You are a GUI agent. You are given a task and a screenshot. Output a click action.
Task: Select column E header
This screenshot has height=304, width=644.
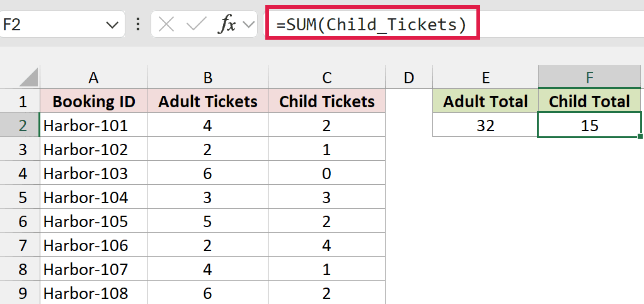point(485,78)
